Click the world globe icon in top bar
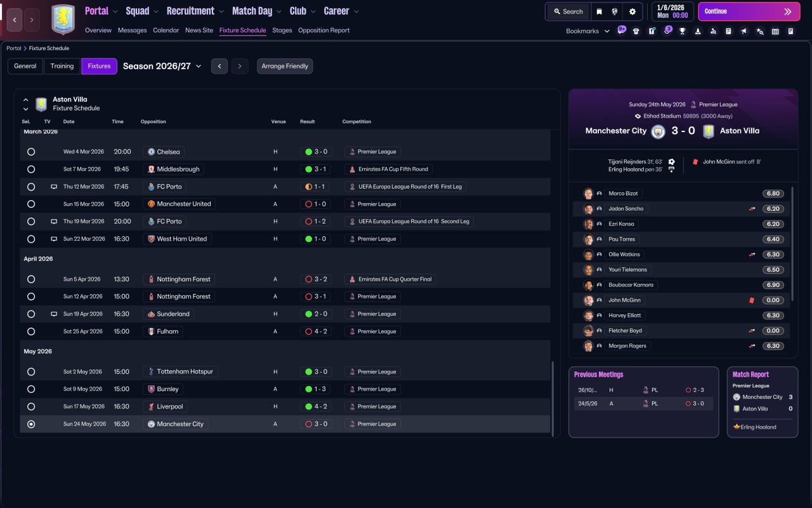Viewport: 812px width, 508px height. [x=615, y=11]
